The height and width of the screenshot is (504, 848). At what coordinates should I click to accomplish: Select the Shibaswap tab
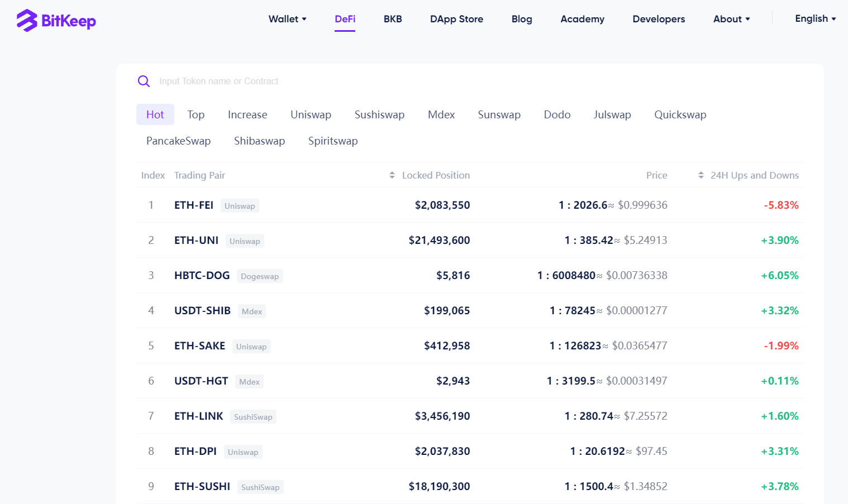(259, 141)
